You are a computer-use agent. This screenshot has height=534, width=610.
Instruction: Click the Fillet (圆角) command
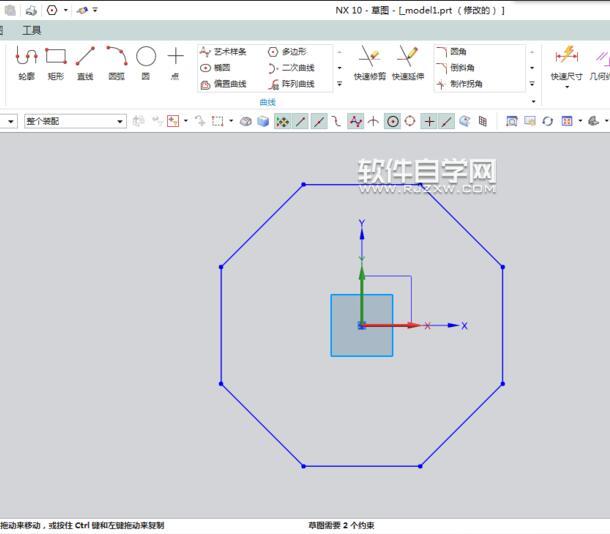451,52
